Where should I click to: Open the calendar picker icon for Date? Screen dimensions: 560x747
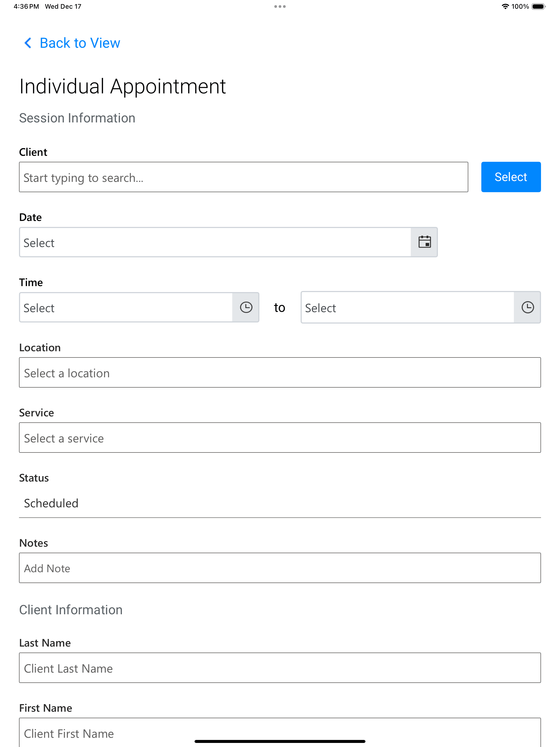click(424, 242)
